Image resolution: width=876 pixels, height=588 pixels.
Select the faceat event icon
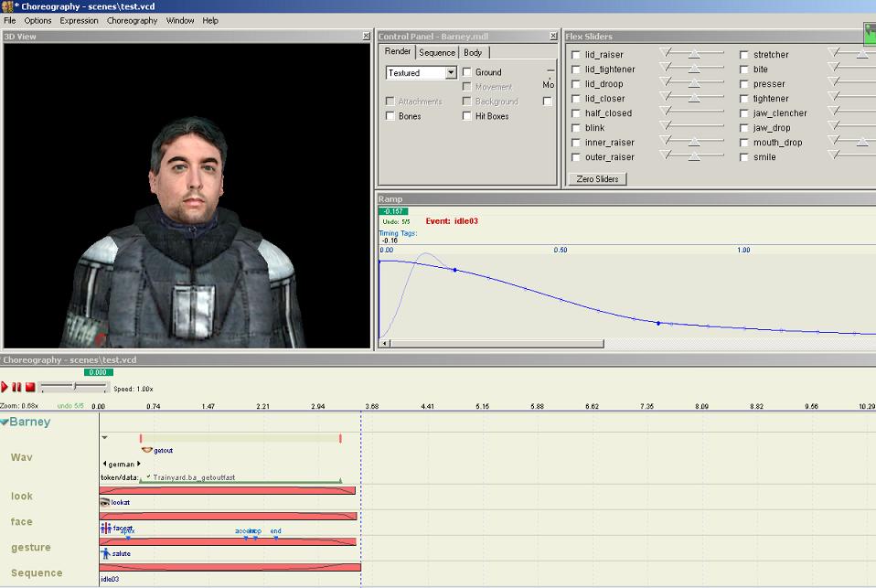(x=105, y=528)
